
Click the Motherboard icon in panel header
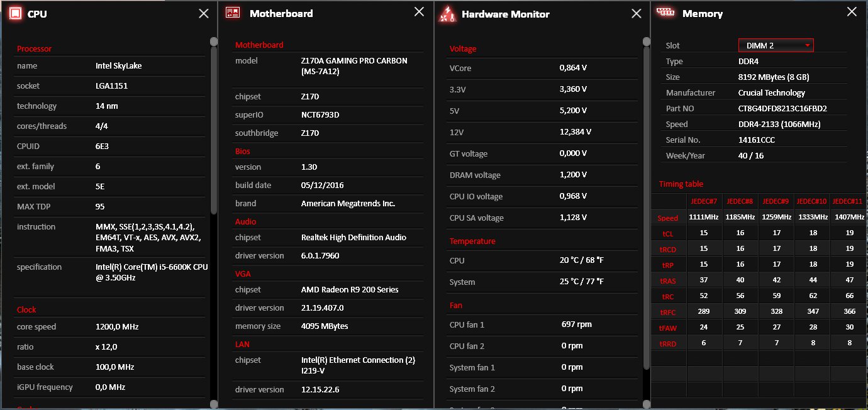(x=233, y=13)
